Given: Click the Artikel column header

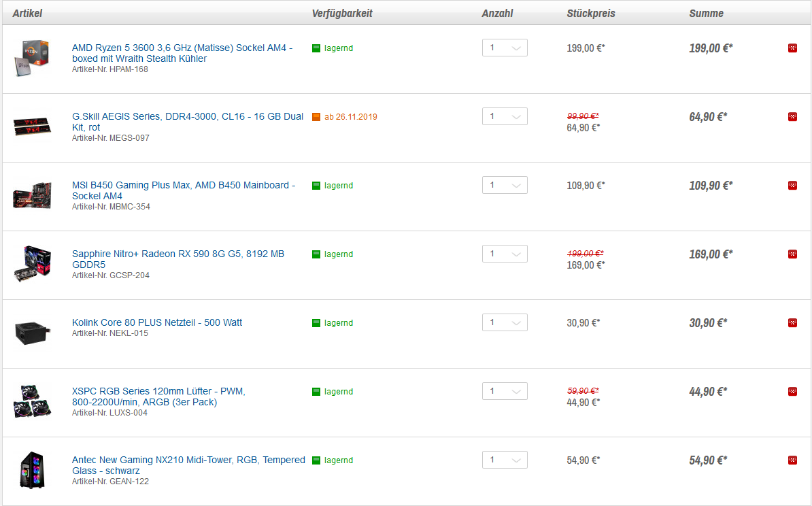Looking at the screenshot, I should [x=27, y=14].
